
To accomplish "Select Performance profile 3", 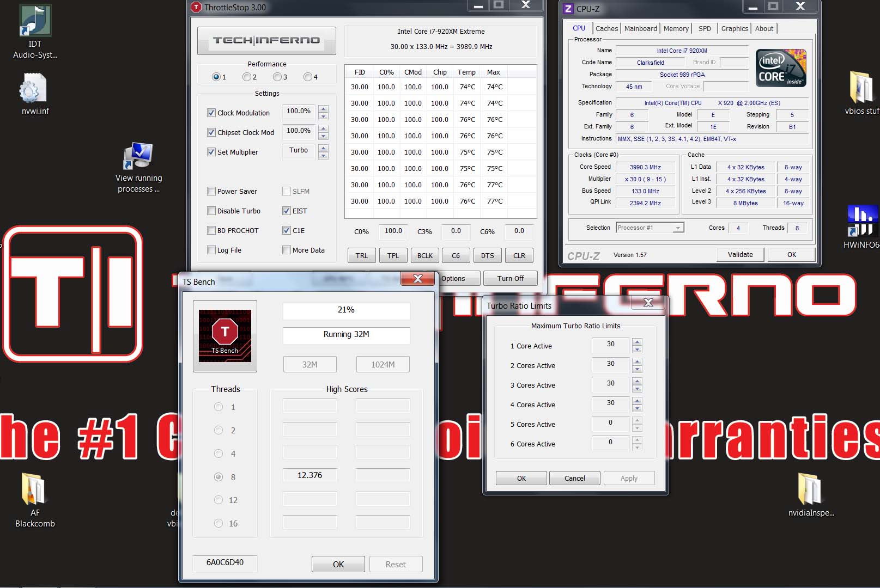I will (x=278, y=77).
